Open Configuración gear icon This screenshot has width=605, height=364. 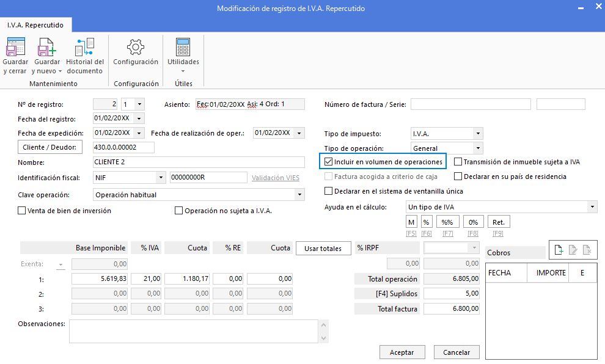click(x=136, y=47)
